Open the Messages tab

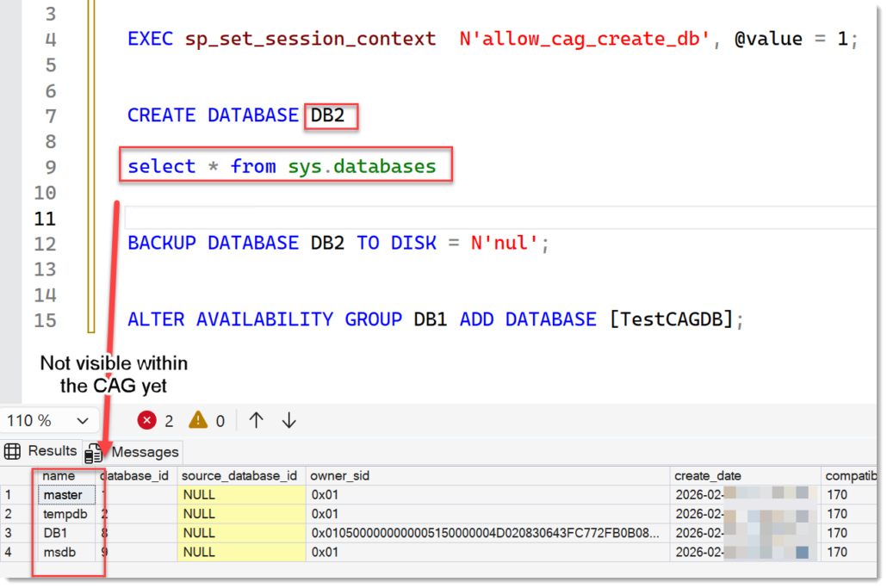145,452
